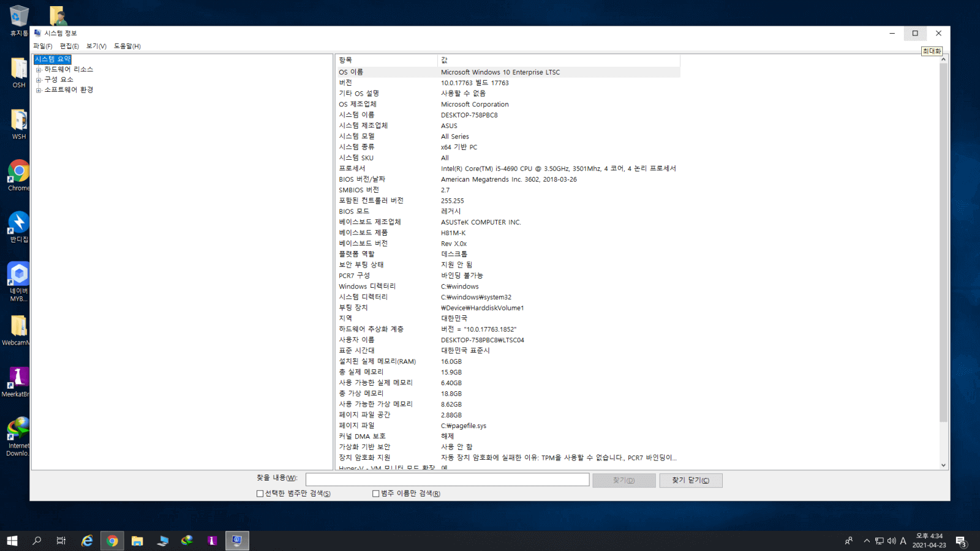Click the 찾기 닫기(C) button
The image size is (980, 551).
click(691, 481)
